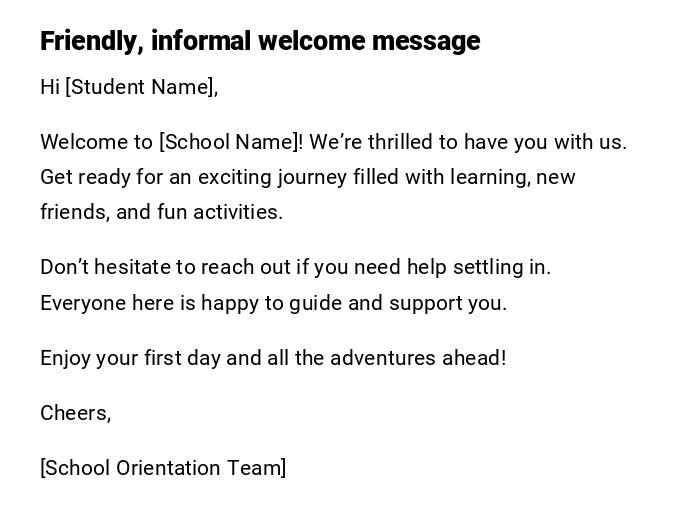
Task: Click the [Student Name] placeholder
Action: point(140,87)
